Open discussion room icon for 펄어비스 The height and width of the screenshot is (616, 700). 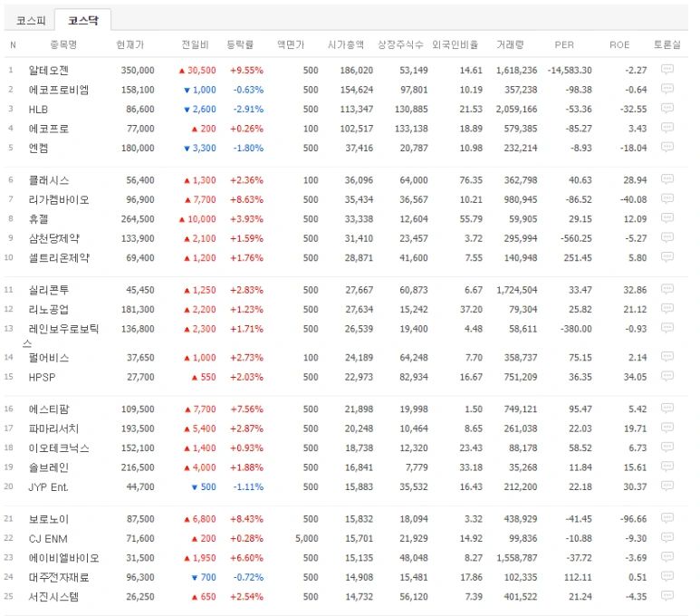pyautogui.click(x=667, y=357)
